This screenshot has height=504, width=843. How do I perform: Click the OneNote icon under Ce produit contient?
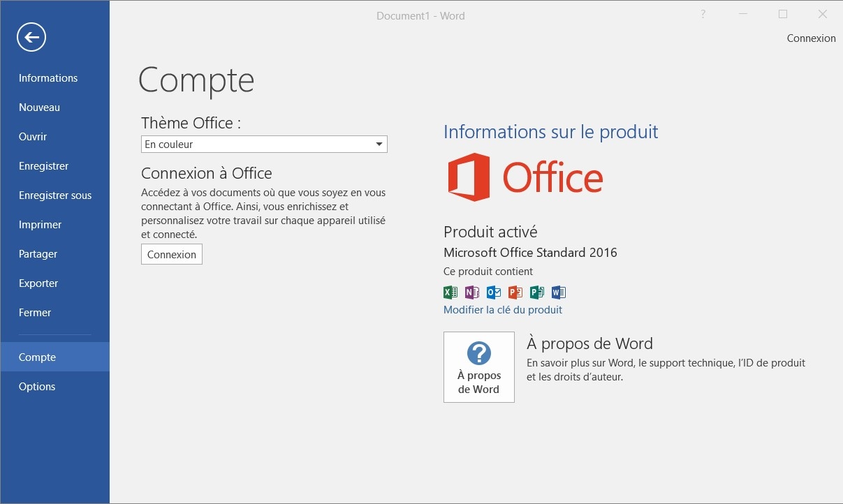pos(472,292)
